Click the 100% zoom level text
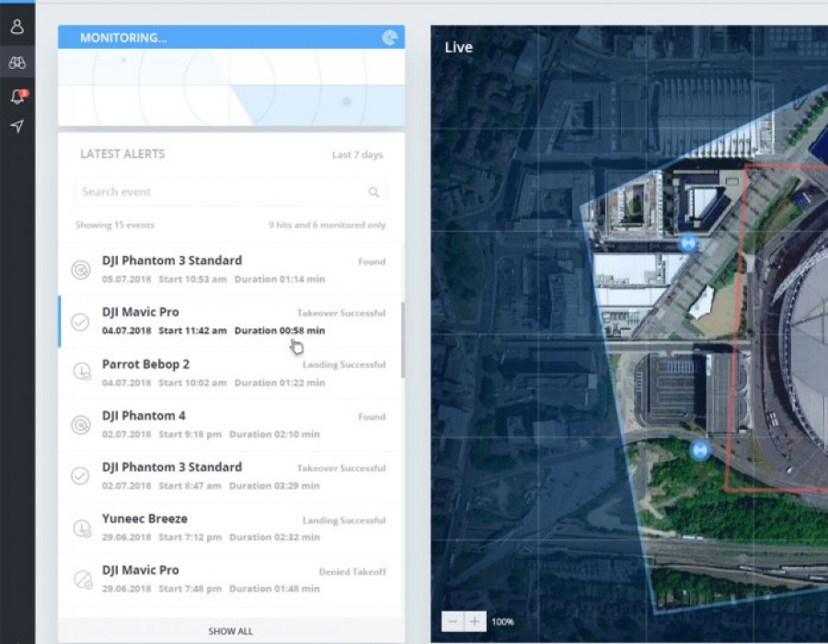828x644 pixels. pyautogui.click(x=502, y=622)
